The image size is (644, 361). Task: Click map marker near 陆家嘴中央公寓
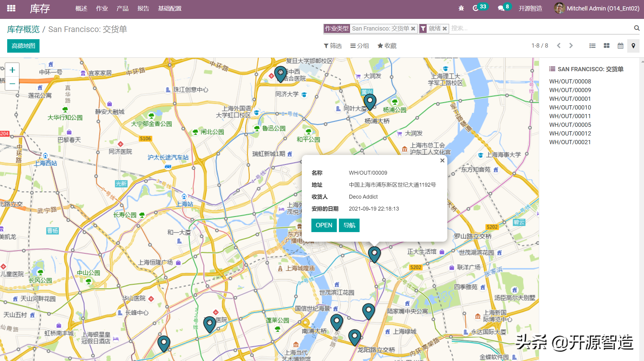click(x=369, y=311)
